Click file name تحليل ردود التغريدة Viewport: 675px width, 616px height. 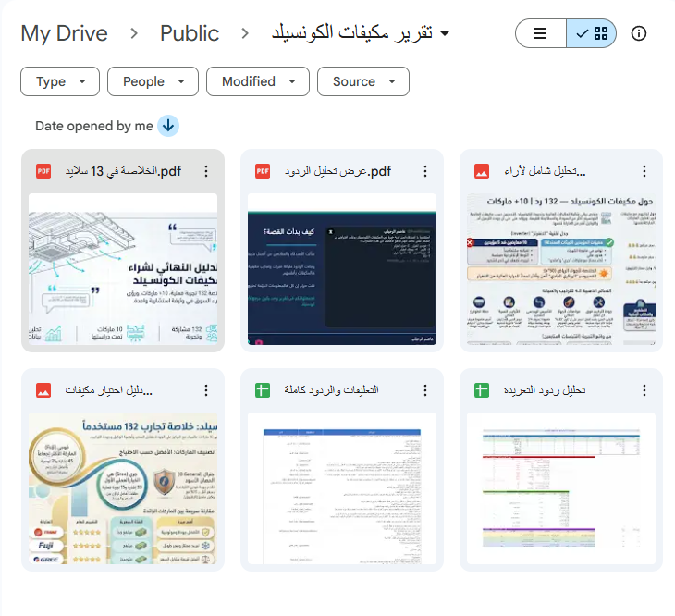[545, 390]
